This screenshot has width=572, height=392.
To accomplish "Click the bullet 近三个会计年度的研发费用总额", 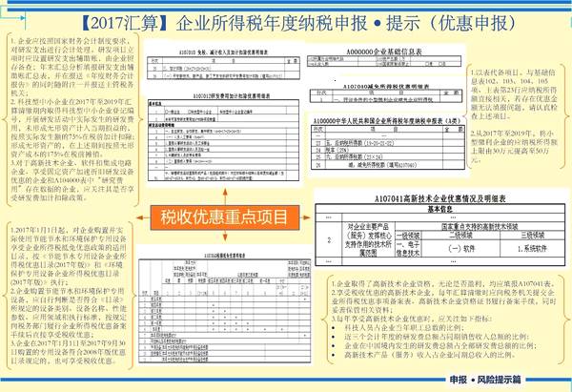I will click(437, 337).
